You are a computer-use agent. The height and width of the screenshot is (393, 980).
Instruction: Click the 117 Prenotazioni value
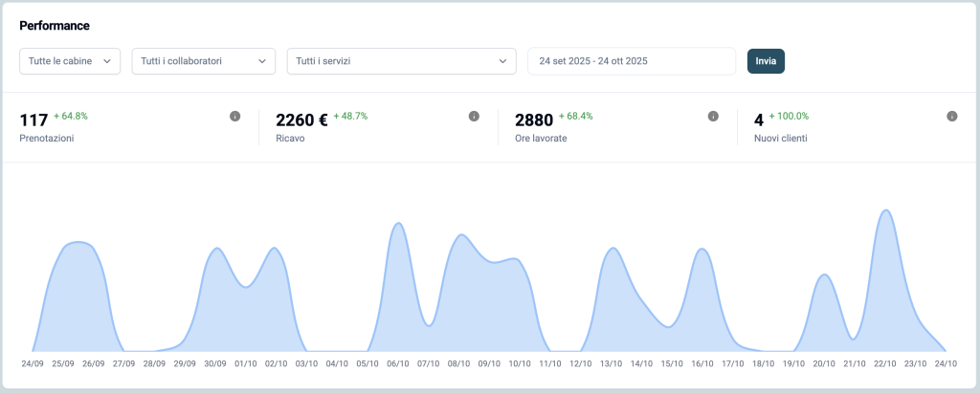33,120
